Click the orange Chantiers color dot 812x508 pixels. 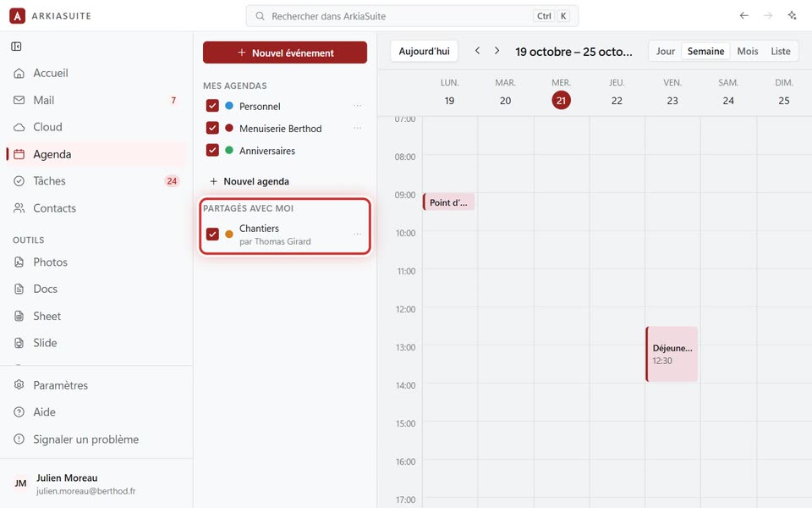[229, 235]
